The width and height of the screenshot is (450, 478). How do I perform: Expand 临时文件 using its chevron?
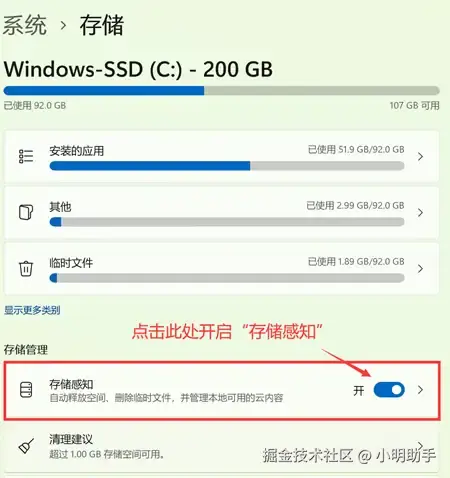(420, 268)
